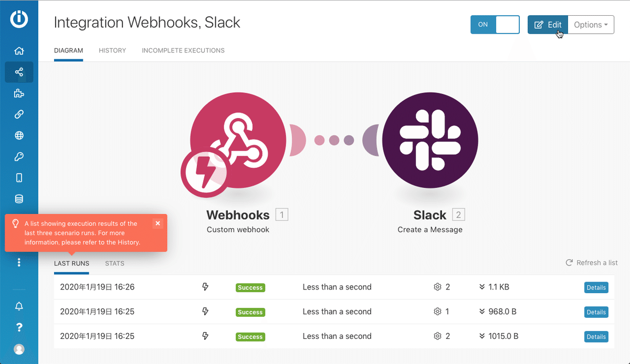630x364 pixels.
Task: Expand the Options dropdown
Action: [x=591, y=25]
